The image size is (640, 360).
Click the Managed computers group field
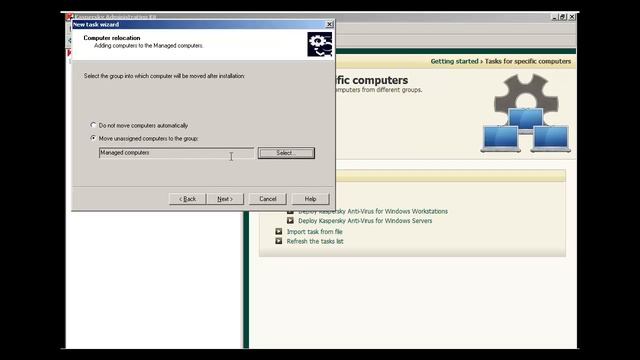pos(176,153)
